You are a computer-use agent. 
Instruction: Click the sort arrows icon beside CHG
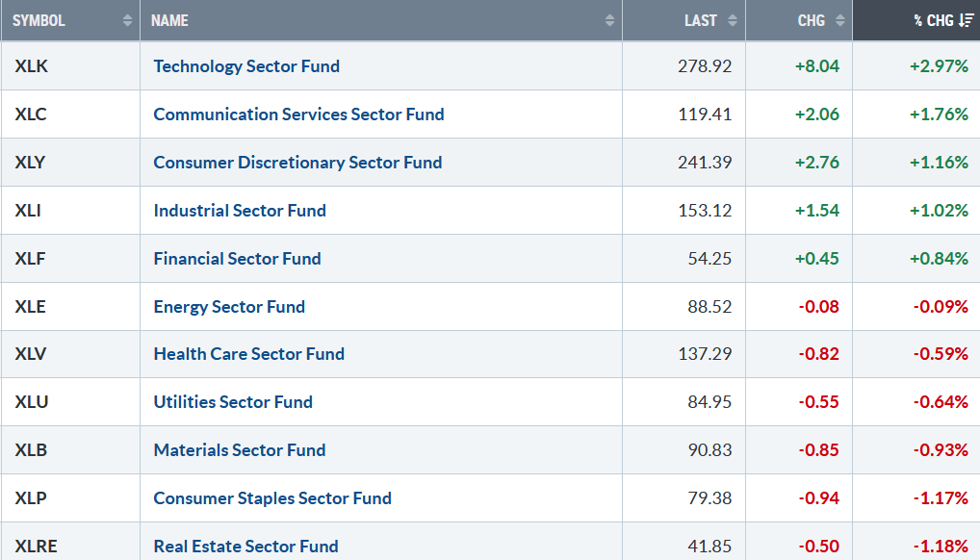(x=839, y=20)
